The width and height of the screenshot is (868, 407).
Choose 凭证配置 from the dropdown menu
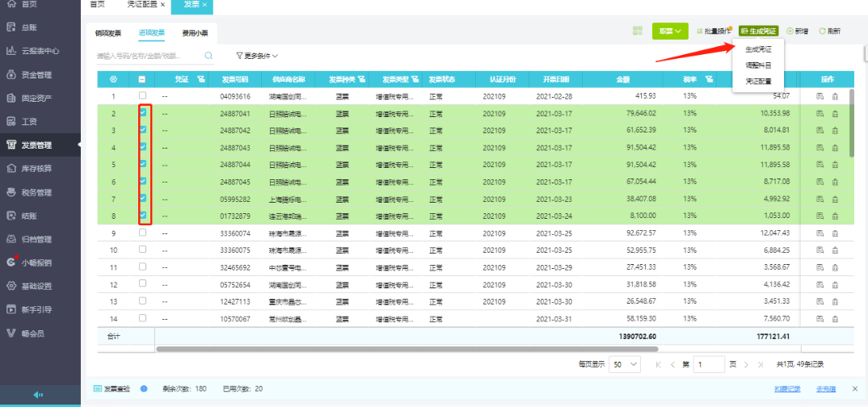click(758, 82)
